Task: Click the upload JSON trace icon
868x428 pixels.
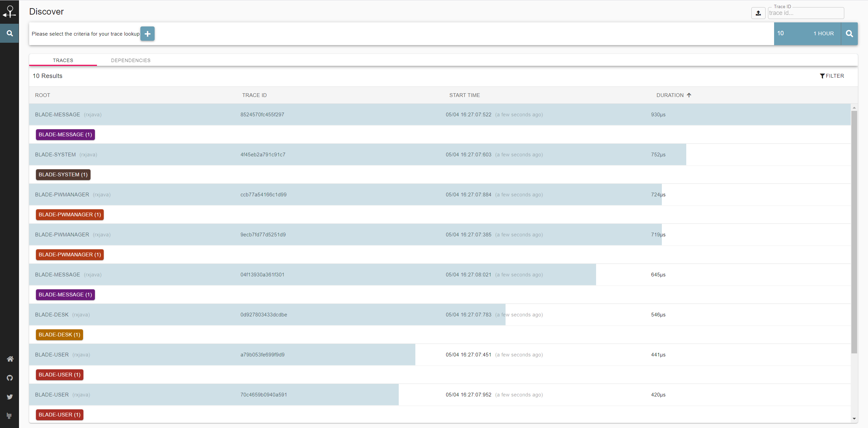Action: pos(758,13)
